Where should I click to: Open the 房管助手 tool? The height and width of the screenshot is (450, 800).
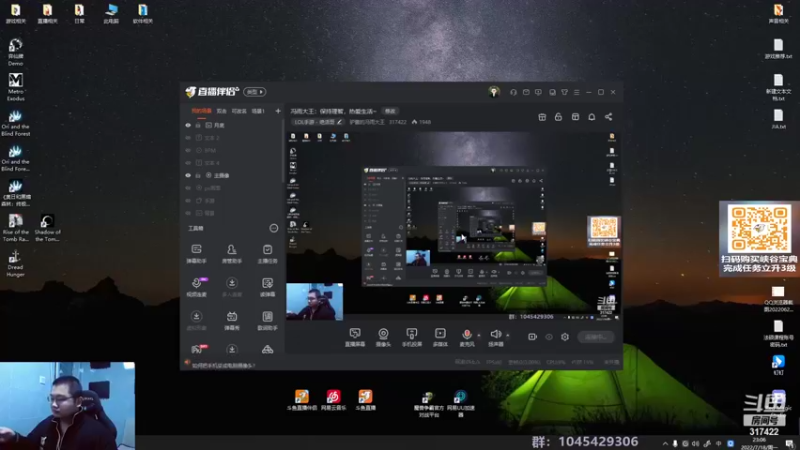232,253
